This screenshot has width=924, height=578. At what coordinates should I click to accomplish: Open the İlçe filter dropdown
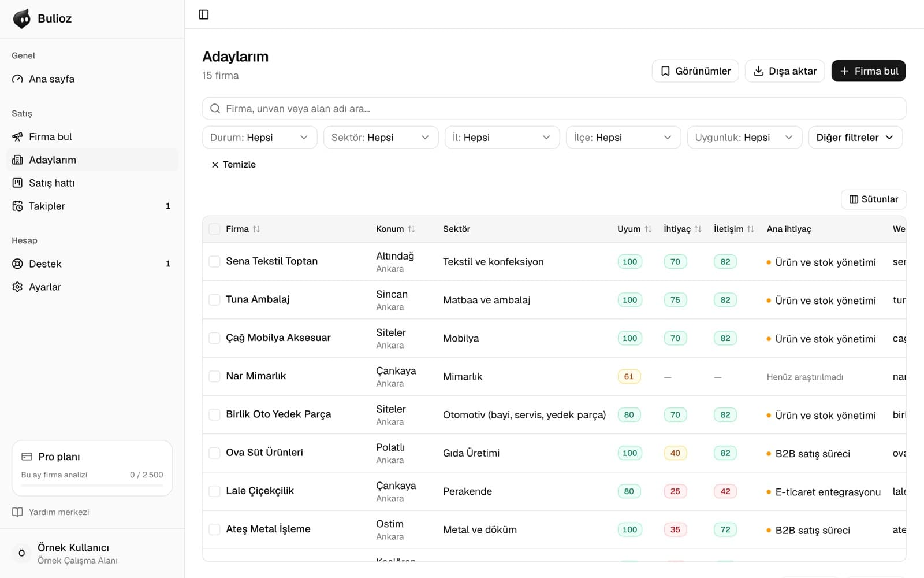[x=624, y=138]
